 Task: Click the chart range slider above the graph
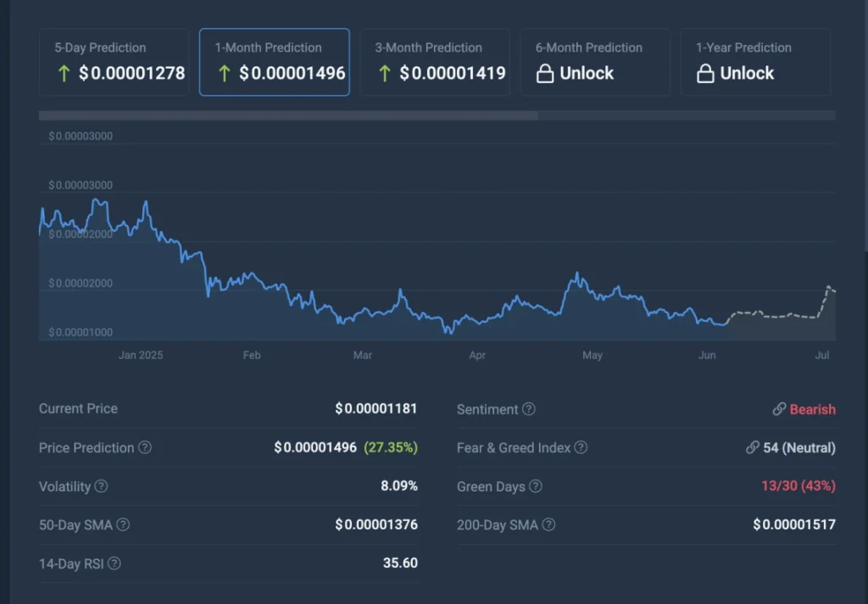[288, 115]
